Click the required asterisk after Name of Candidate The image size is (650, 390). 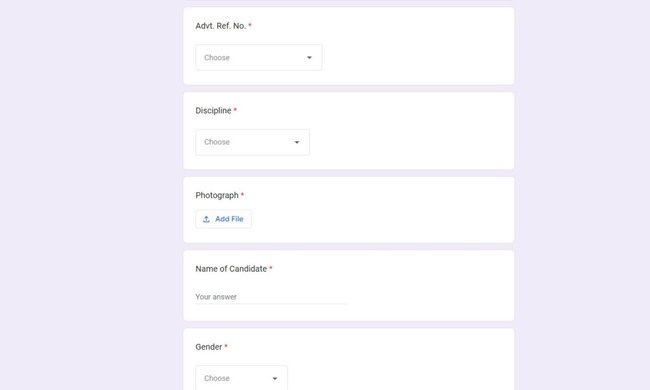tap(271, 268)
